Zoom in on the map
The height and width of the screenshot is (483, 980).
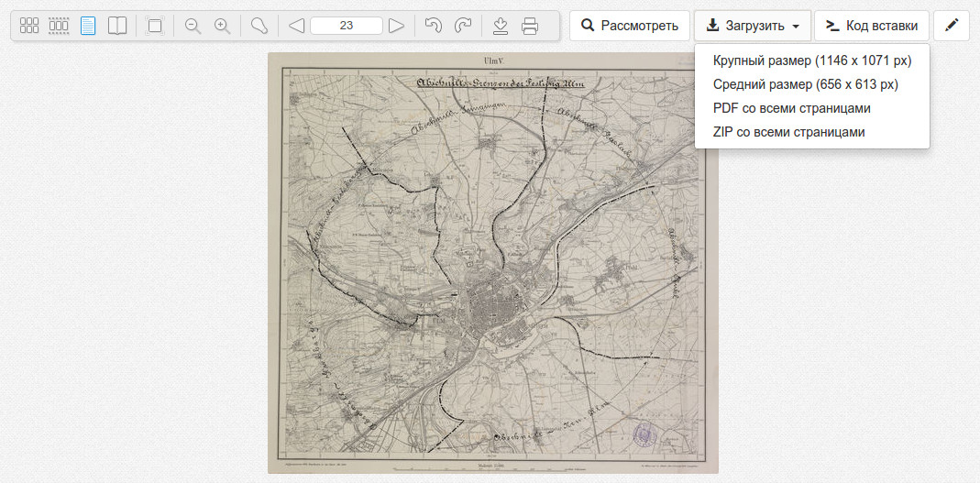(222, 26)
